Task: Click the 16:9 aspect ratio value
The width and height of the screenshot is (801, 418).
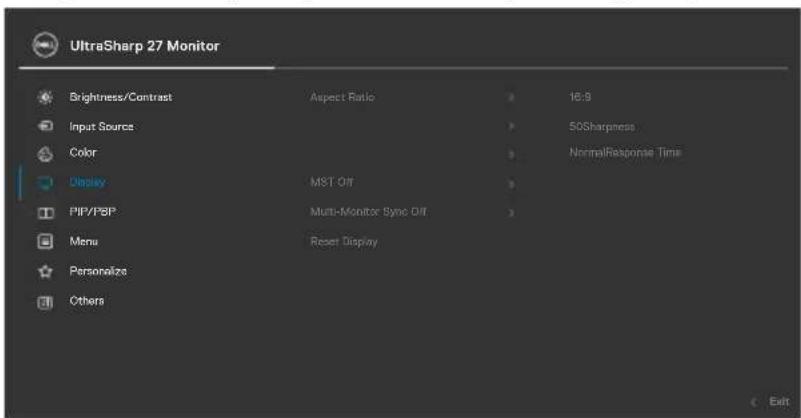Action: point(580,97)
